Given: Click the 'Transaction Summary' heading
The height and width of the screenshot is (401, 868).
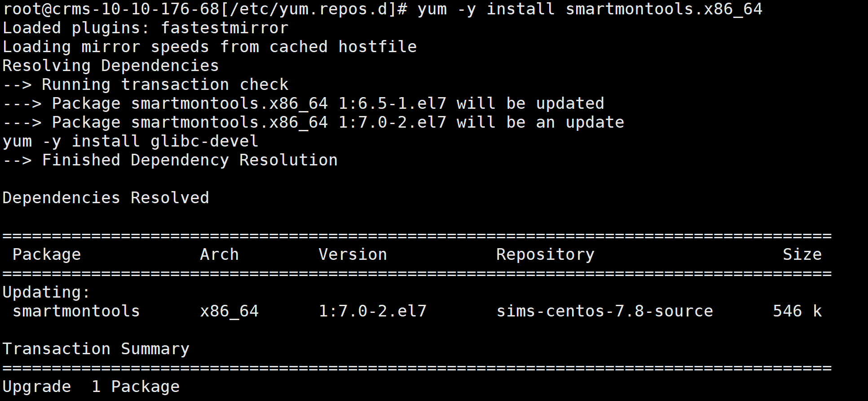Looking at the screenshot, I should point(96,349).
